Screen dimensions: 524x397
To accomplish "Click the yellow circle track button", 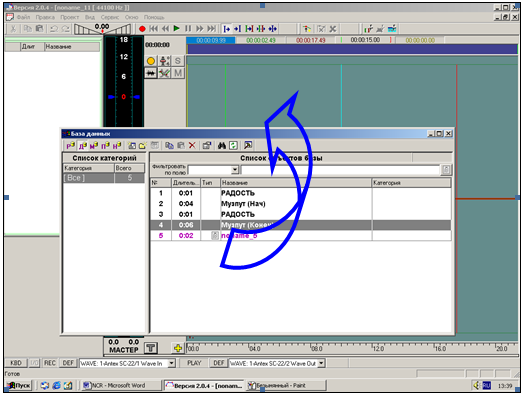I will [x=151, y=61].
